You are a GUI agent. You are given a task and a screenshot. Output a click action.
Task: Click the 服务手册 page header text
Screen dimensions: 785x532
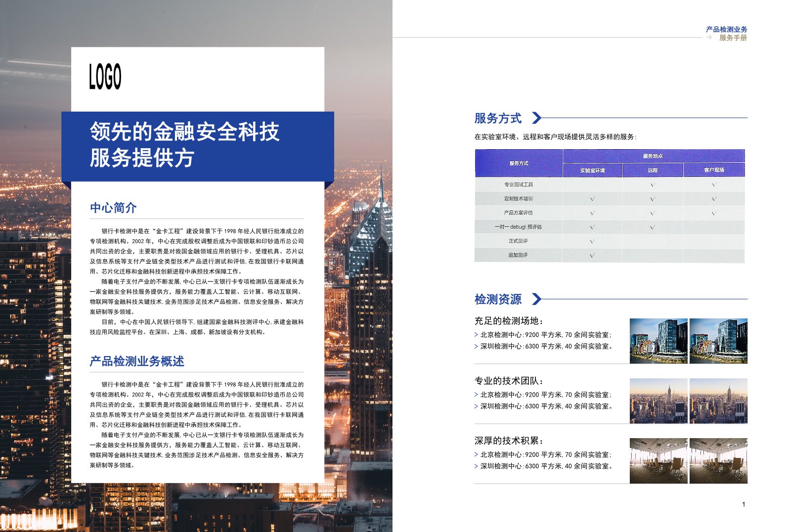tap(733, 38)
